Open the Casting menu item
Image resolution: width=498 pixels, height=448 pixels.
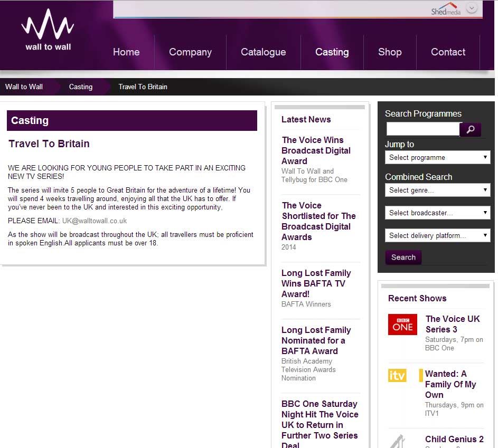[332, 52]
